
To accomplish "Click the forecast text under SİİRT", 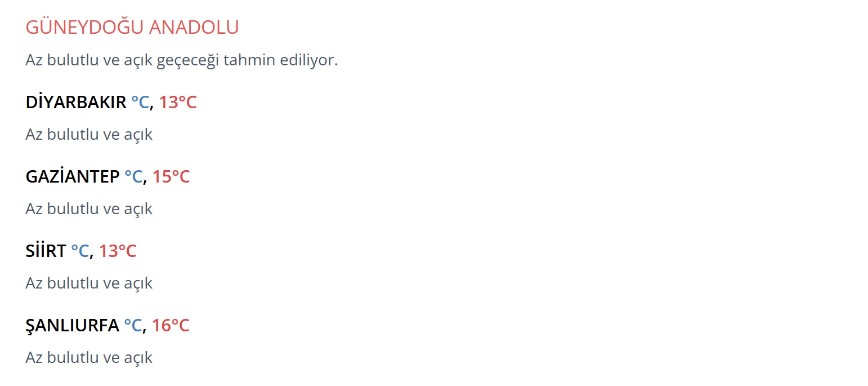I will (89, 283).
